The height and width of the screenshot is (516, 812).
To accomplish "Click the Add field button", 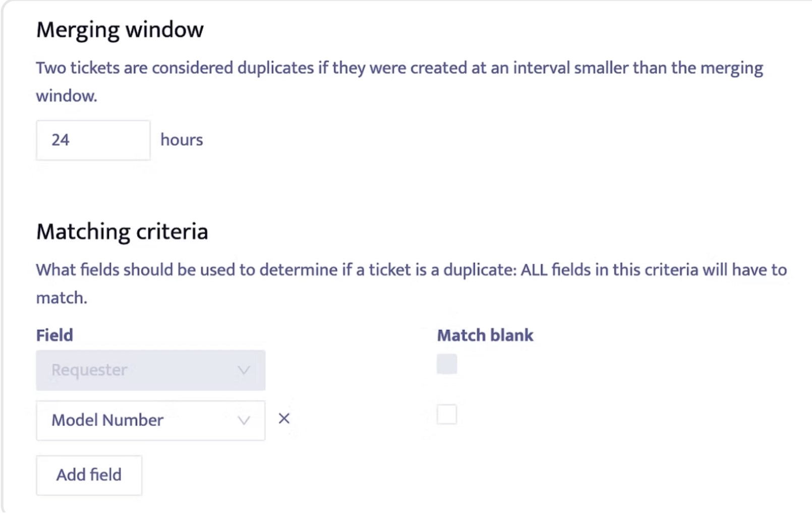I will 89,475.
